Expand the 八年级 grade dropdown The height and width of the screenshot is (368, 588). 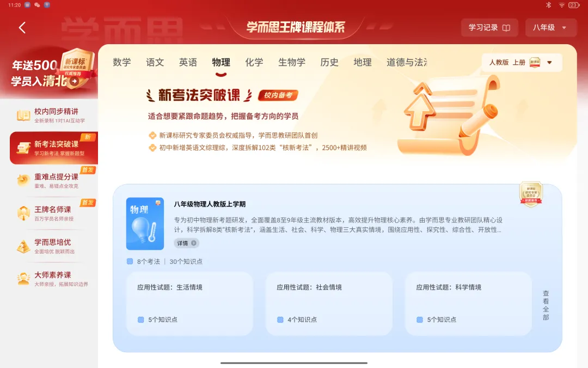[x=550, y=27]
